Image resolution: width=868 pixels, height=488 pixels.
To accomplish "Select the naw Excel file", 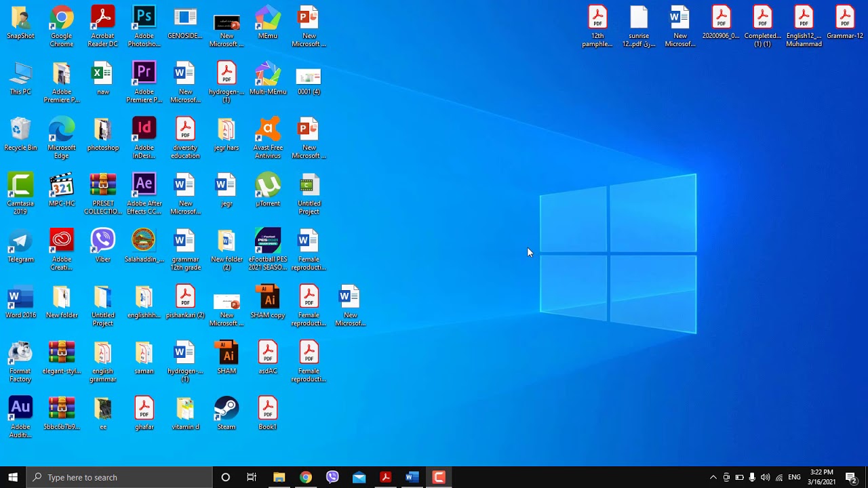I will tap(103, 78).
